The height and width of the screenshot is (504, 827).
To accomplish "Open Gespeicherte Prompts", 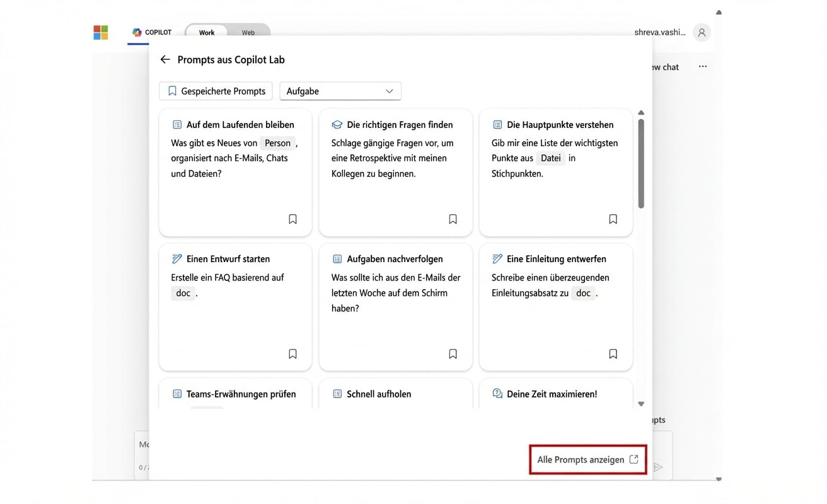I will [x=216, y=91].
